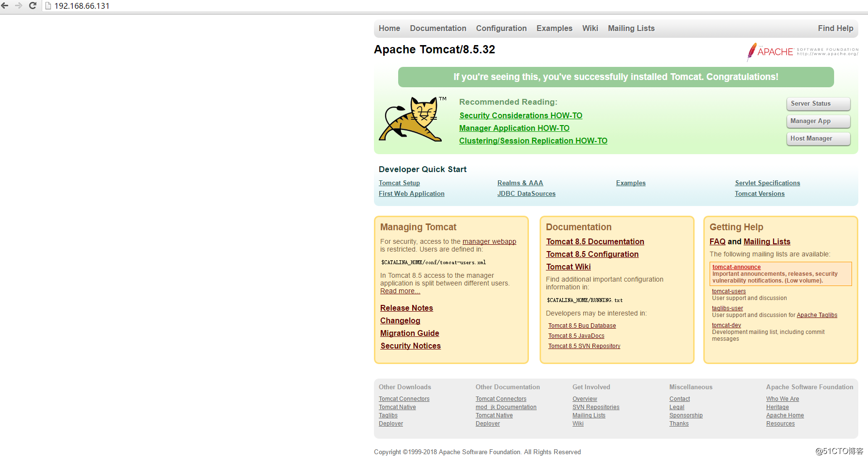The height and width of the screenshot is (460, 868).
Task: Click the Apache Software Foundation feather logo
Action: click(802, 52)
